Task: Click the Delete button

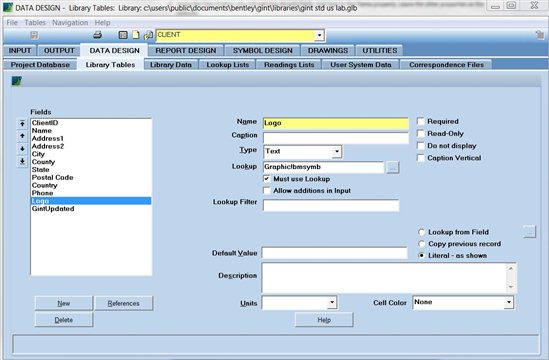Action: tap(64, 320)
